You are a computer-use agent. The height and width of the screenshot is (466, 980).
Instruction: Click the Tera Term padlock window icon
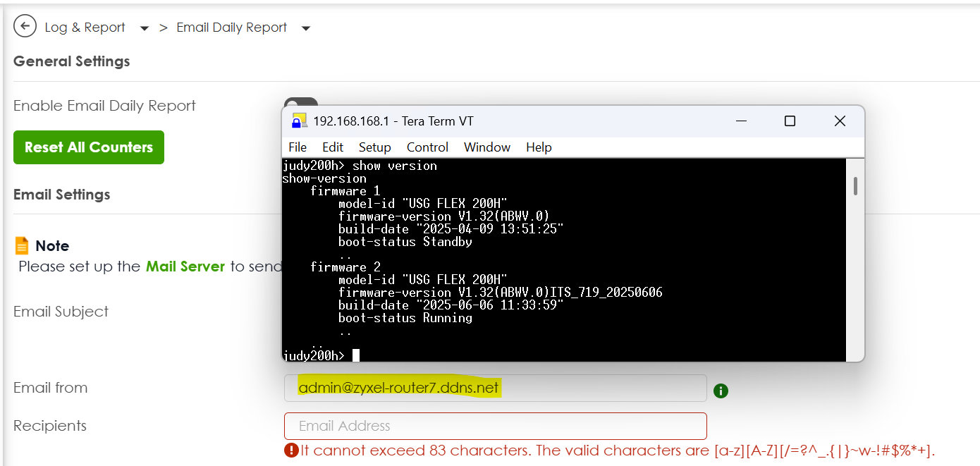tap(300, 121)
